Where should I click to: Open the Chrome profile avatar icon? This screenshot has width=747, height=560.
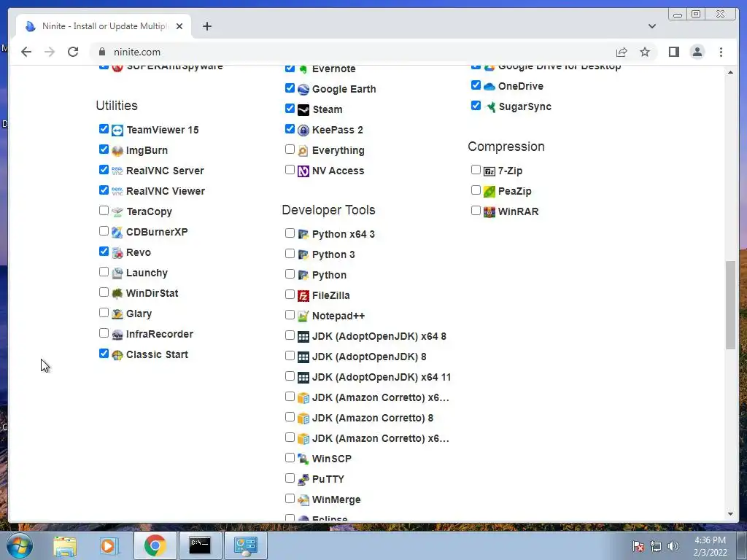coord(697,52)
